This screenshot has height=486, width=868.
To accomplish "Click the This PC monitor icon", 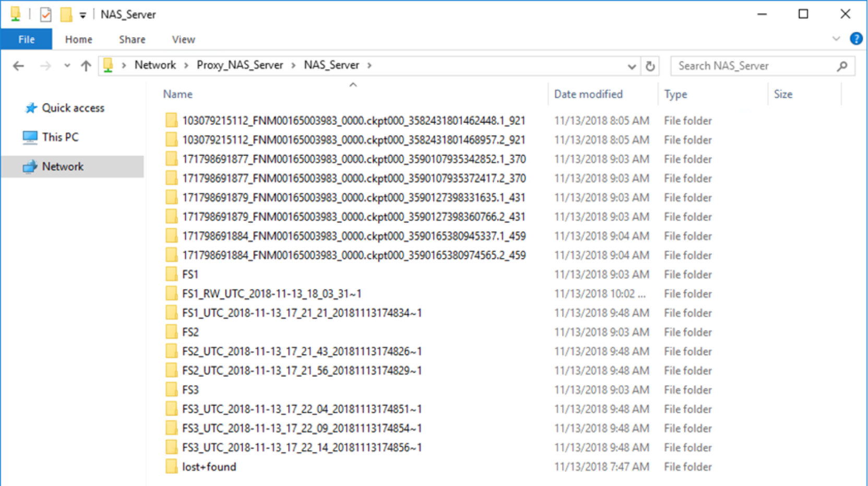I will click(x=30, y=137).
